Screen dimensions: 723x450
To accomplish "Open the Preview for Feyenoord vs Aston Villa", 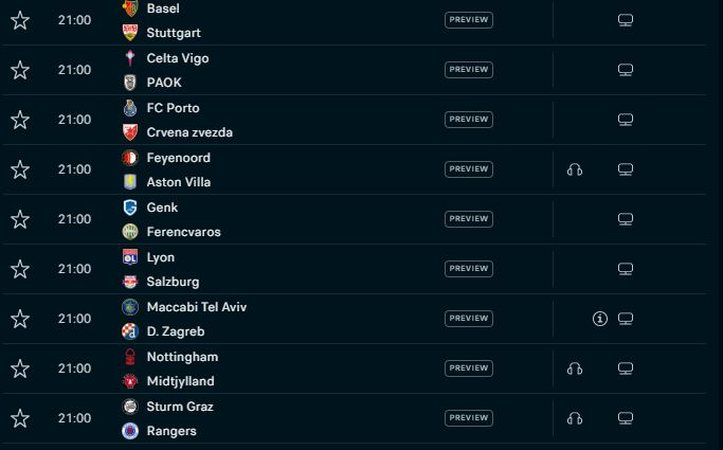I will click(x=468, y=170).
